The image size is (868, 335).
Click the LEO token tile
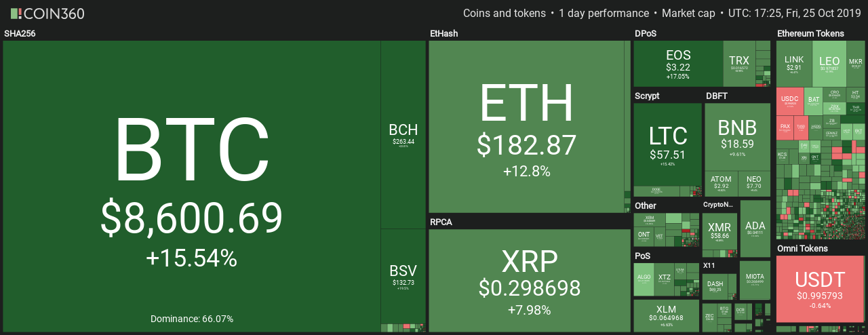click(x=829, y=63)
